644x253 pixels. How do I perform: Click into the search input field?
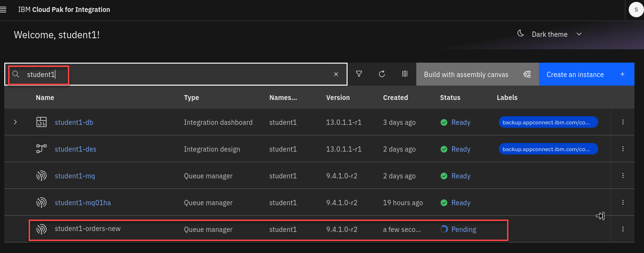[177, 74]
